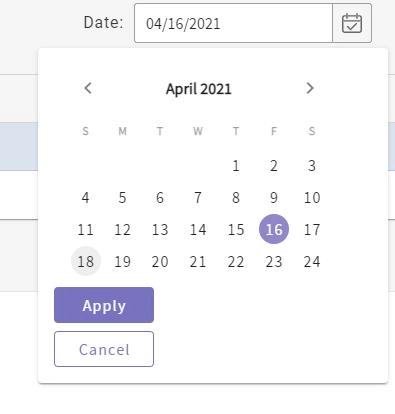Choose April 24 in calendar

click(x=312, y=262)
